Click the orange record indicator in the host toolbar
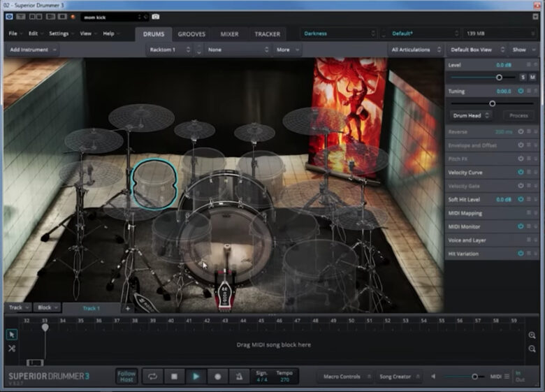 pos(73,17)
